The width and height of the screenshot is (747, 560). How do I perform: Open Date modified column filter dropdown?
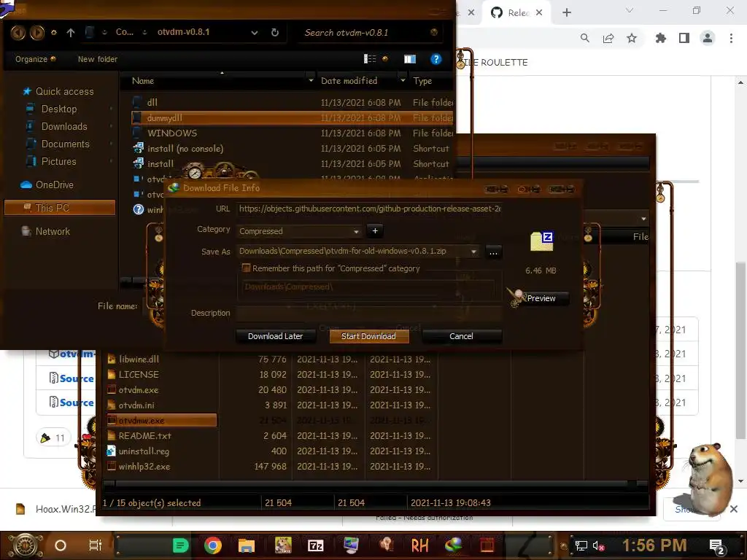(x=403, y=81)
